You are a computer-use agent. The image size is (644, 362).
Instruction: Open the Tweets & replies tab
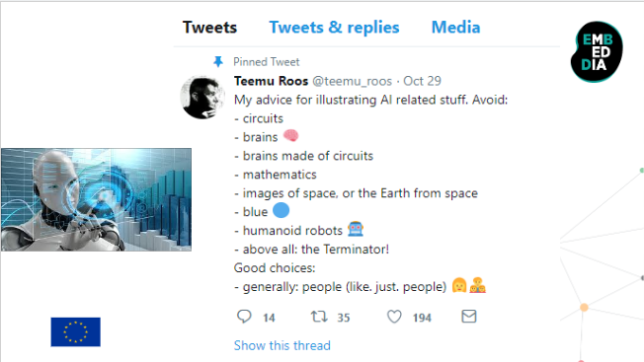tap(334, 28)
